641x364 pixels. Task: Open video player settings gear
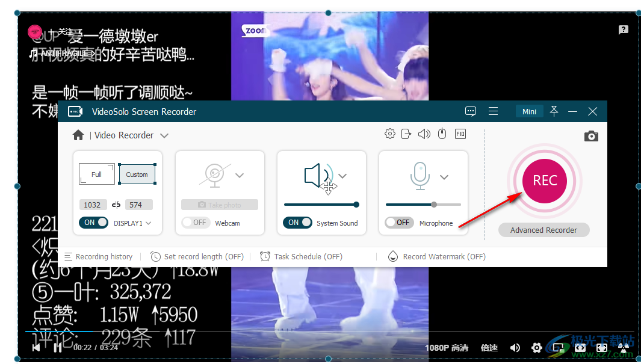tap(537, 348)
